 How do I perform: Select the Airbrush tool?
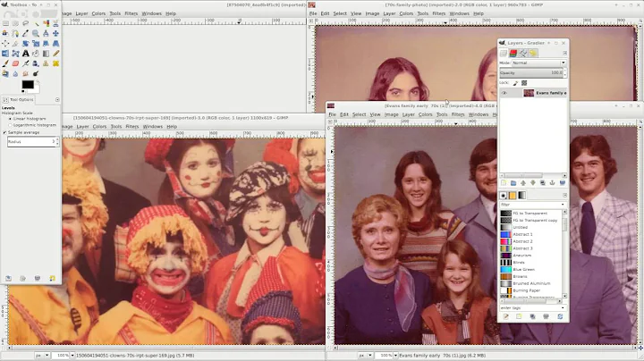click(x=25, y=63)
